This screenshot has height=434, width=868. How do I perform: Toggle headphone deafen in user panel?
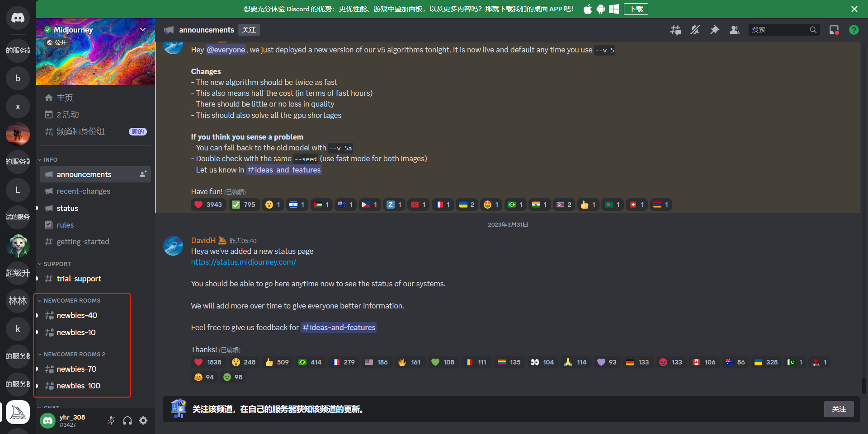coord(127,420)
